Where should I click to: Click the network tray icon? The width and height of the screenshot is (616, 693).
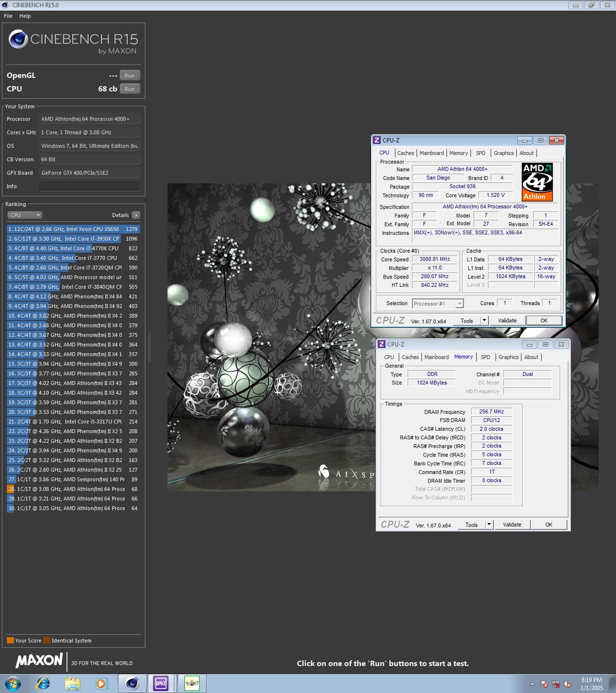(x=556, y=684)
